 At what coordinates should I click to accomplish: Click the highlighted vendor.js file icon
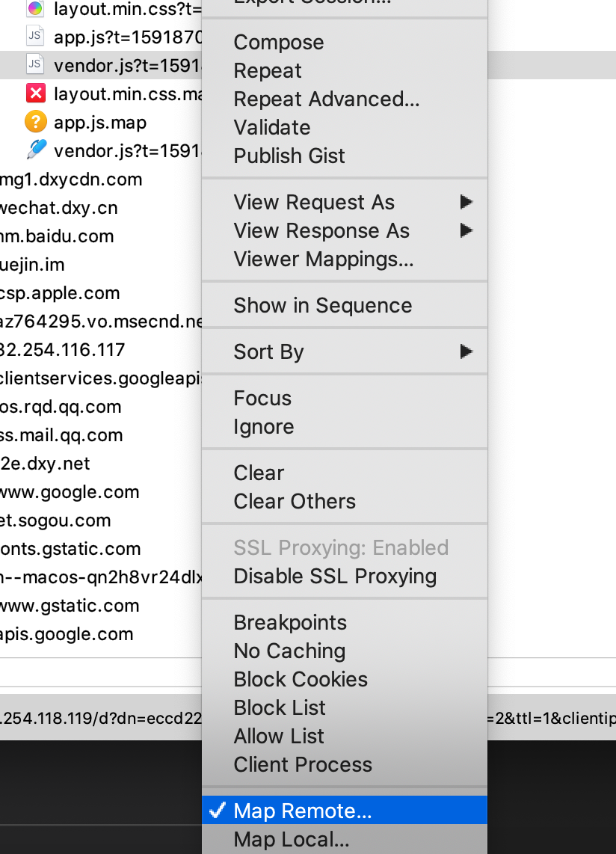tap(34, 64)
